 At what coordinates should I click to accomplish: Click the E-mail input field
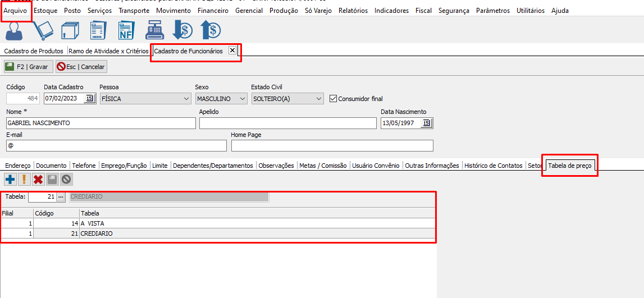click(116, 145)
